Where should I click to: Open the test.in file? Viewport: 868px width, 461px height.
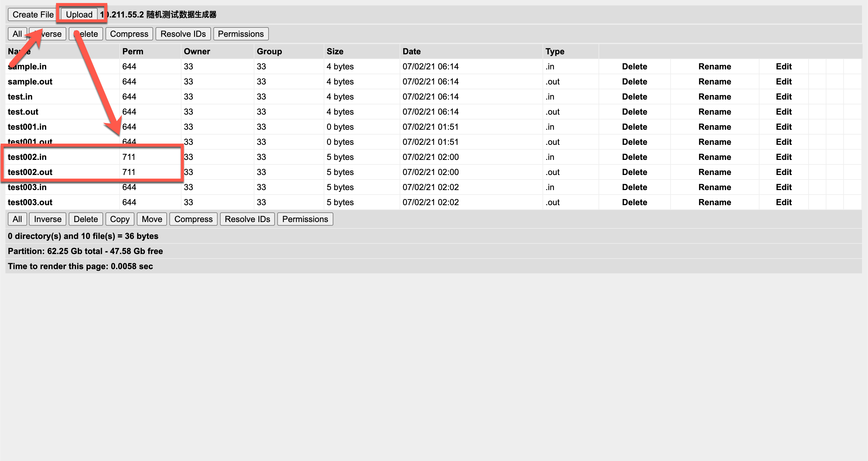point(20,97)
